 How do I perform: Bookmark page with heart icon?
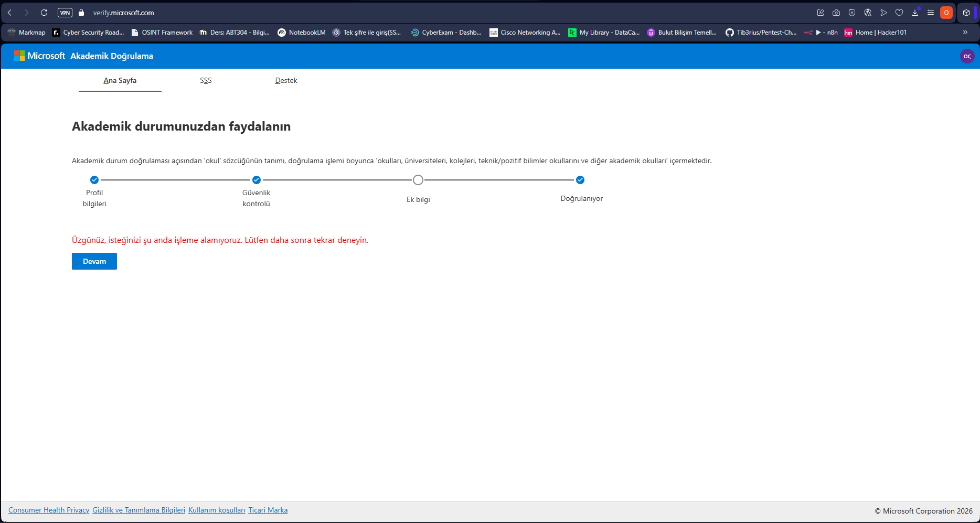pyautogui.click(x=899, y=13)
